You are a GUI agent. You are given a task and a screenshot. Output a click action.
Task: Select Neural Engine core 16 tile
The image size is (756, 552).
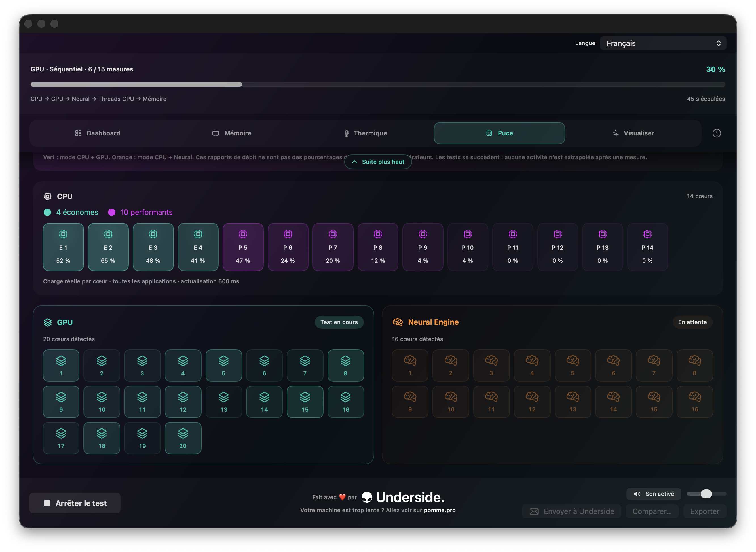(x=694, y=402)
